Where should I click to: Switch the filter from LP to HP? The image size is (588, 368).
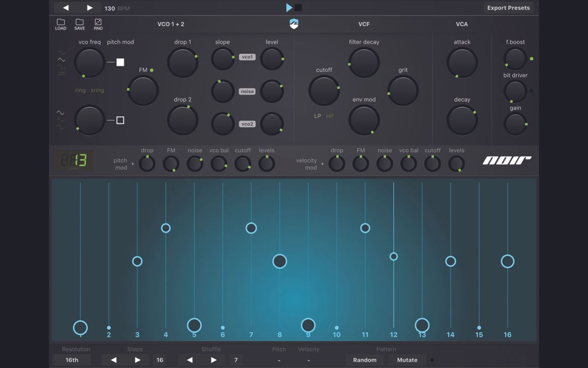pyautogui.click(x=330, y=116)
